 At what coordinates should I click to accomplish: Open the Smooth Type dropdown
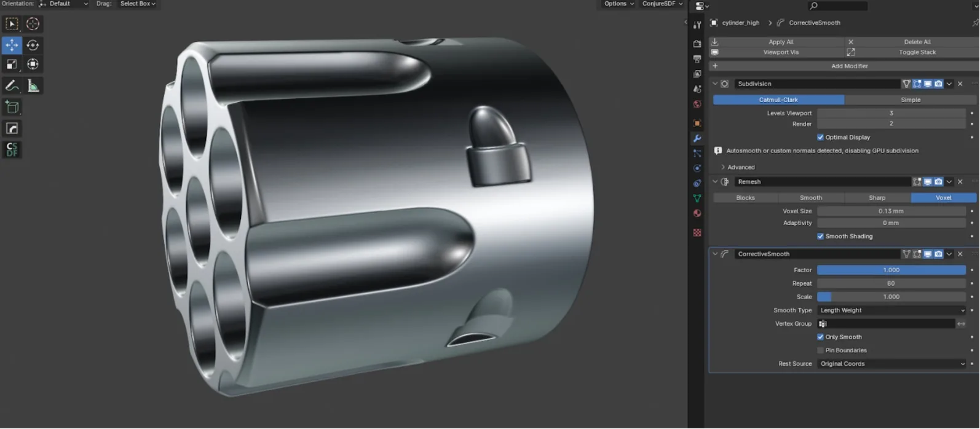pos(891,310)
